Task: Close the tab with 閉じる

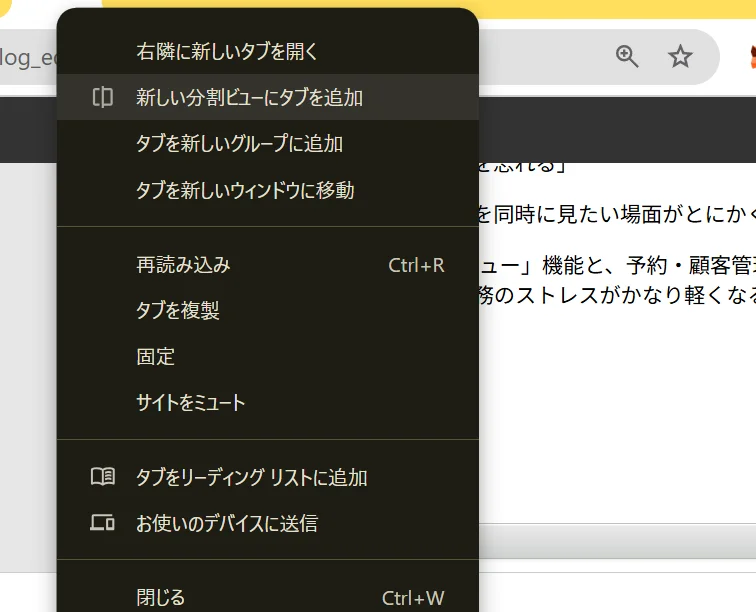Action: pos(268,598)
